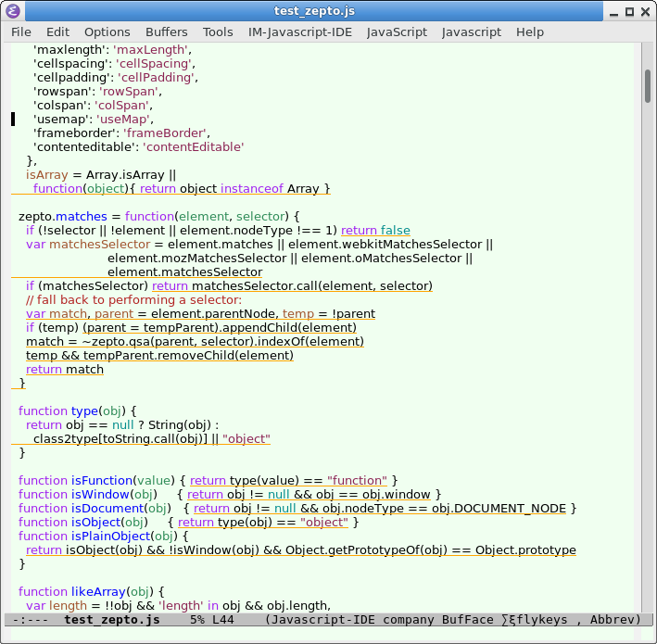Screen dimensions: 657x644
Task: Click the 'contentEditable' string value
Action: tap(194, 147)
